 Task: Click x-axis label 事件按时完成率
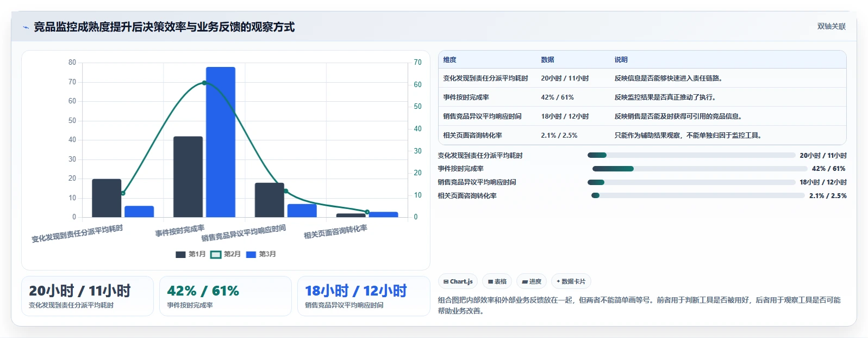coord(180,231)
